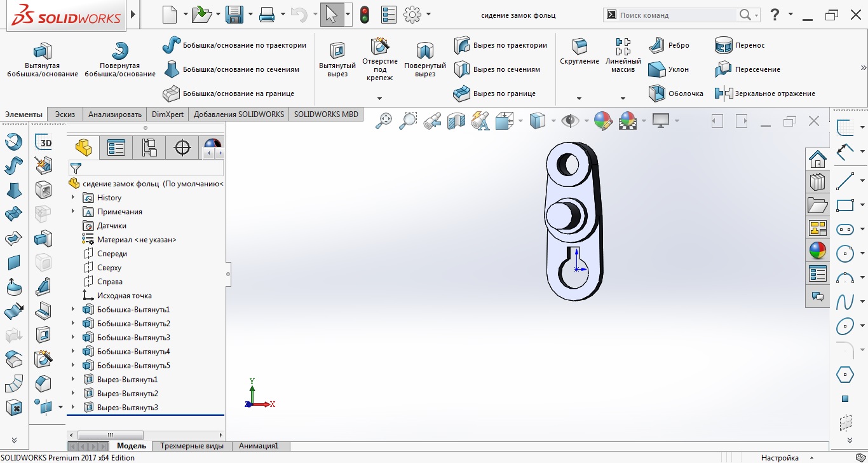This screenshot has height=463, width=868.
Task: Click the Вытянутый вырез cut tool
Action: tap(337, 60)
